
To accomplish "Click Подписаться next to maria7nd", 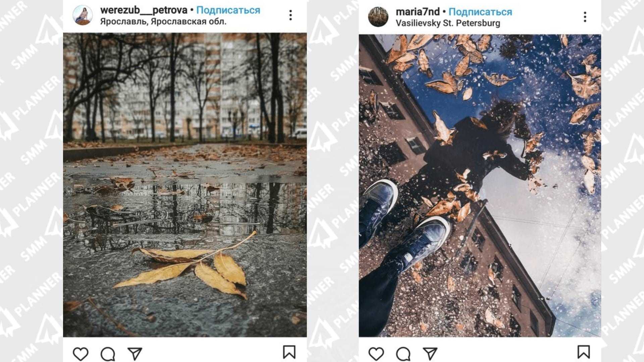I will pyautogui.click(x=480, y=12).
